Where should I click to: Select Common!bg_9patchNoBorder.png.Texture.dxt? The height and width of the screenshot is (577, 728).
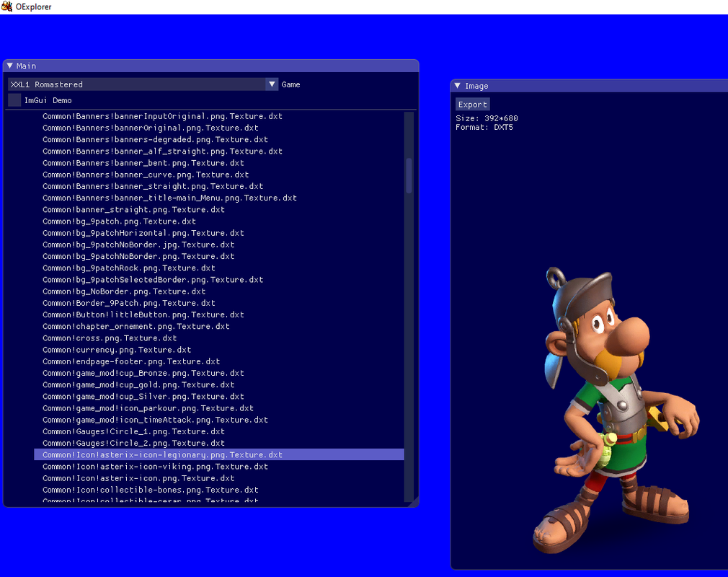tap(218, 256)
